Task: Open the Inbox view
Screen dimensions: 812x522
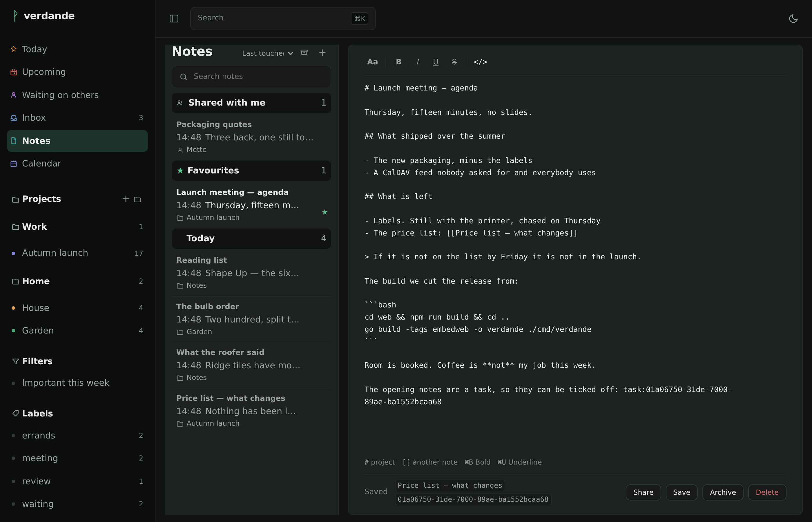Action: click(77, 118)
